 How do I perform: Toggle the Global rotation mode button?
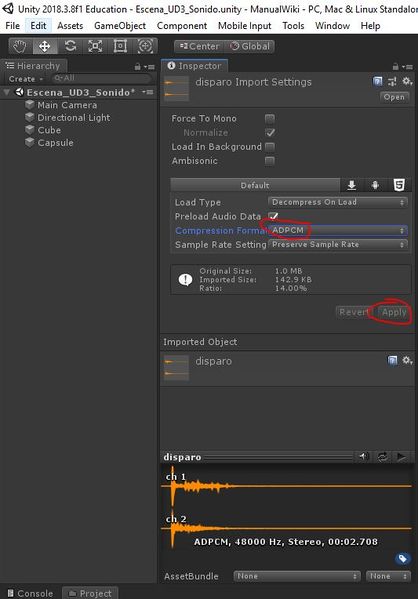click(250, 47)
